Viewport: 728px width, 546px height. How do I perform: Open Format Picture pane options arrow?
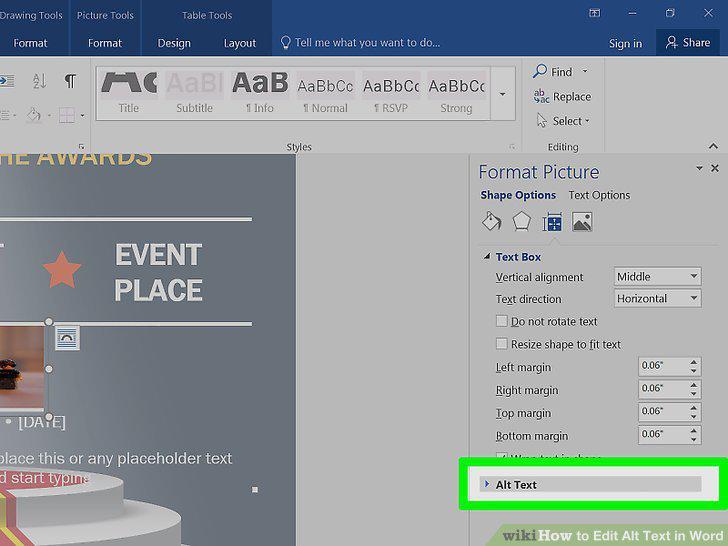(699, 168)
